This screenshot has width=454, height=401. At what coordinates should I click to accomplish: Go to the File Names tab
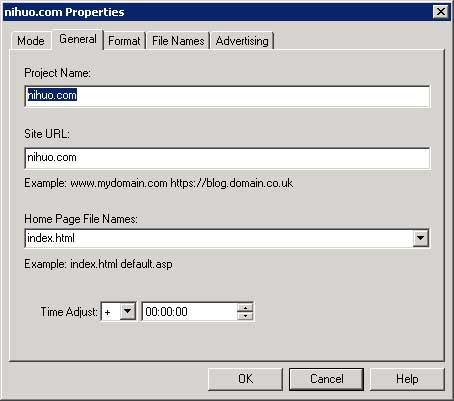(178, 41)
